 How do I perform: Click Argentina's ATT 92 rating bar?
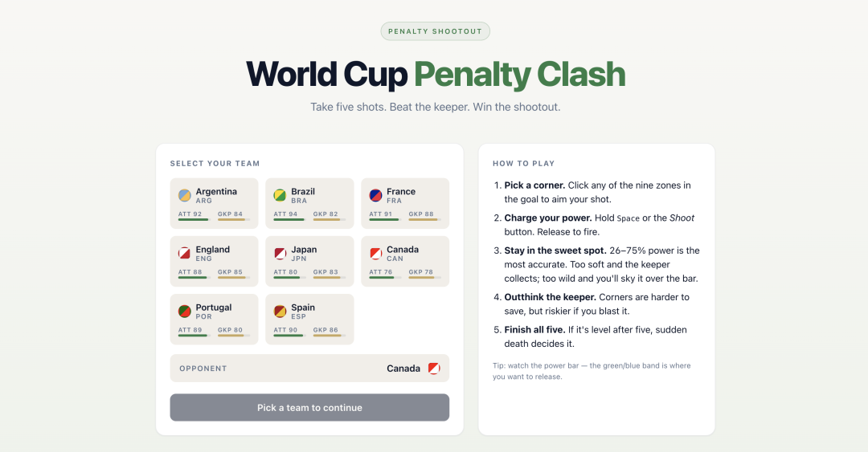pos(194,220)
